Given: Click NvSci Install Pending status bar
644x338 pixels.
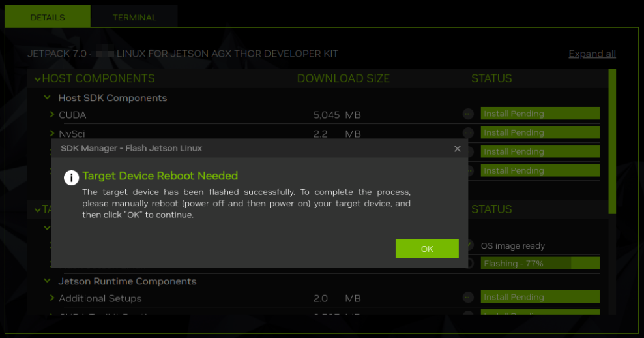Looking at the screenshot, I should (x=540, y=132).
